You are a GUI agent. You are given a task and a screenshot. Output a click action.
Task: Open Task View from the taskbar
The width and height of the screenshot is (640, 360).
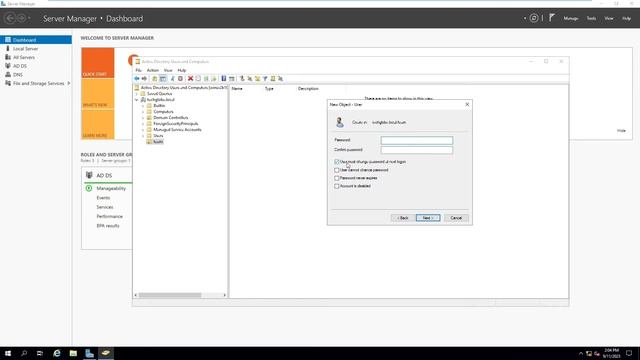(x=40, y=353)
